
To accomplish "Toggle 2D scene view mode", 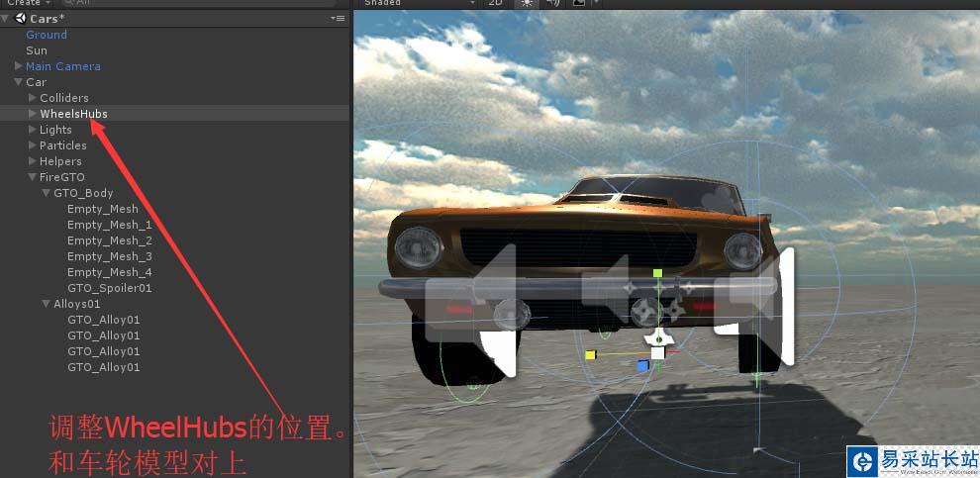I will pos(495,3).
